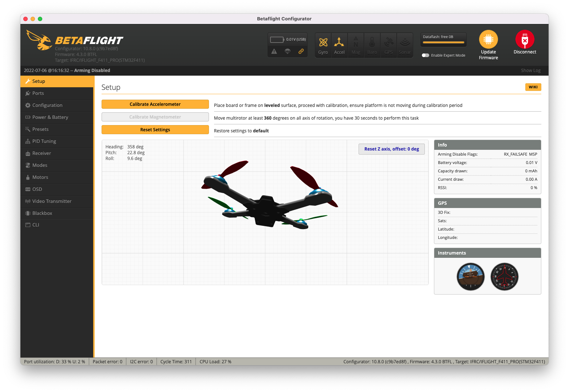Click the red Disconnect USB icon
Viewport: 569px width, 392px height.
[x=525, y=39]
